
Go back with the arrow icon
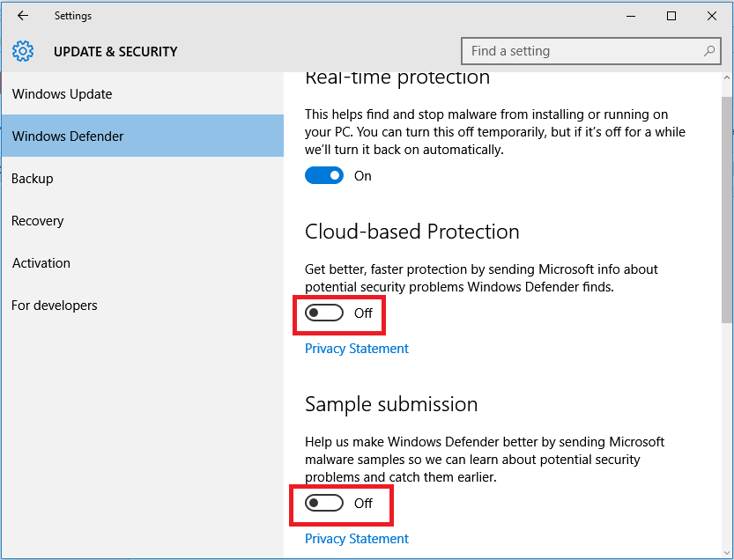23,16
